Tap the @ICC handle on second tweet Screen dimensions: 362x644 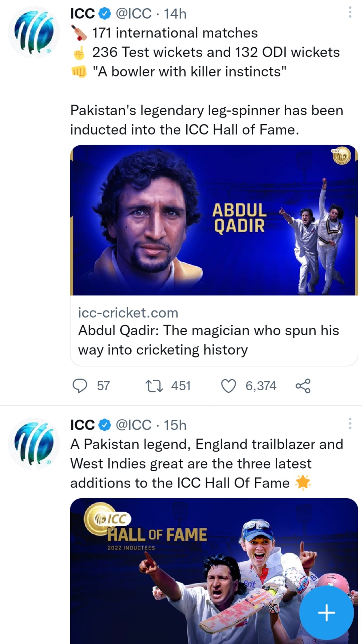[x=133, y=425]
